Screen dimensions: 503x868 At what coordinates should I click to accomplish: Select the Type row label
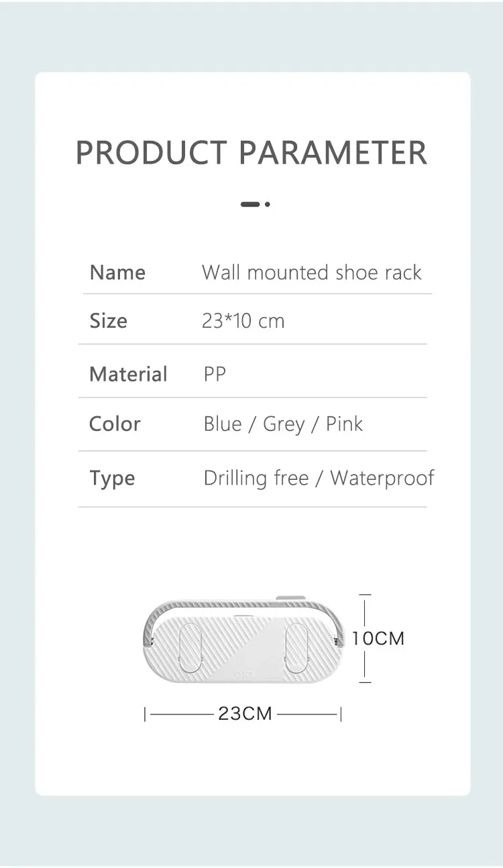(x=112, y=478)
